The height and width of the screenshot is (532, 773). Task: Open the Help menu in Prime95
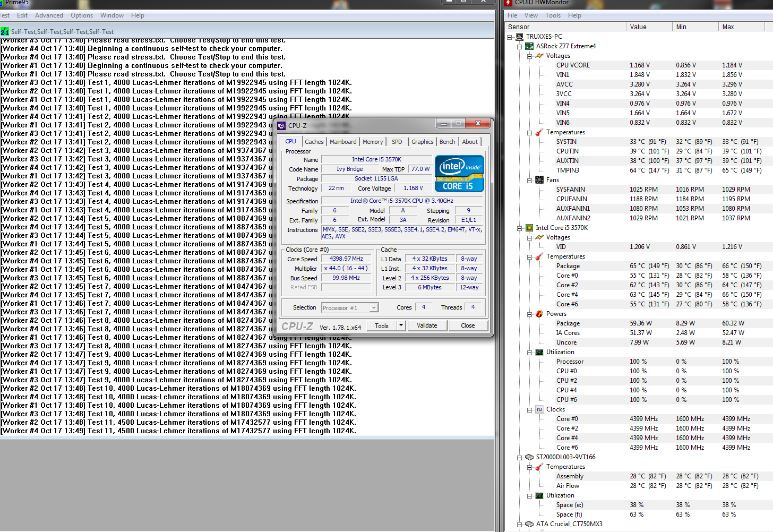pyautogui.click(x=138, y=15)
